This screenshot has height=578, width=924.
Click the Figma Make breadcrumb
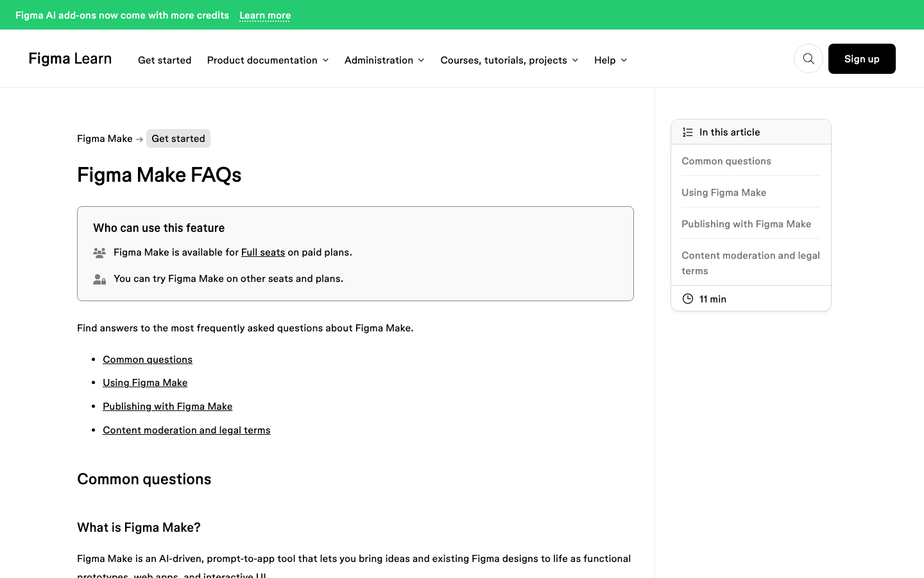tap(105, 138)
